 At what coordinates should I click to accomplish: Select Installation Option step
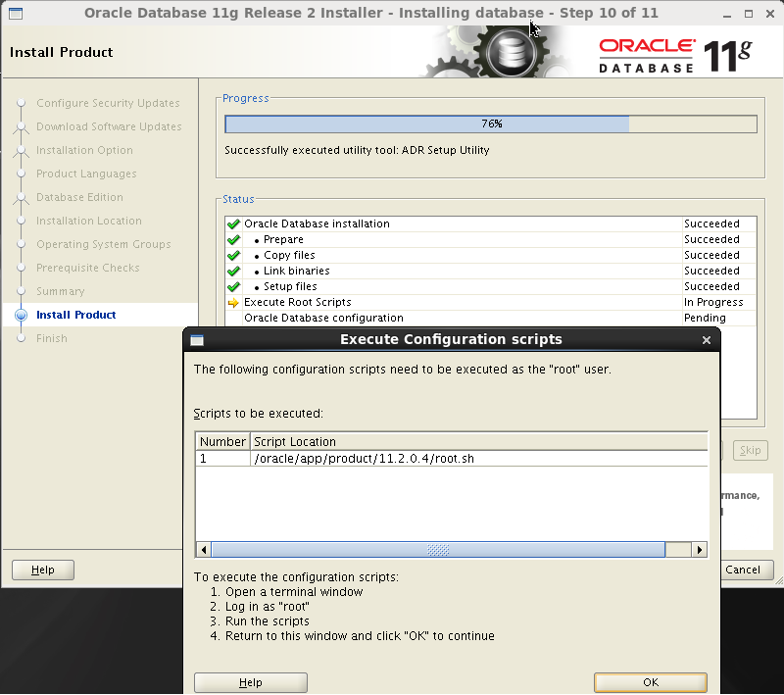point(84,150)
